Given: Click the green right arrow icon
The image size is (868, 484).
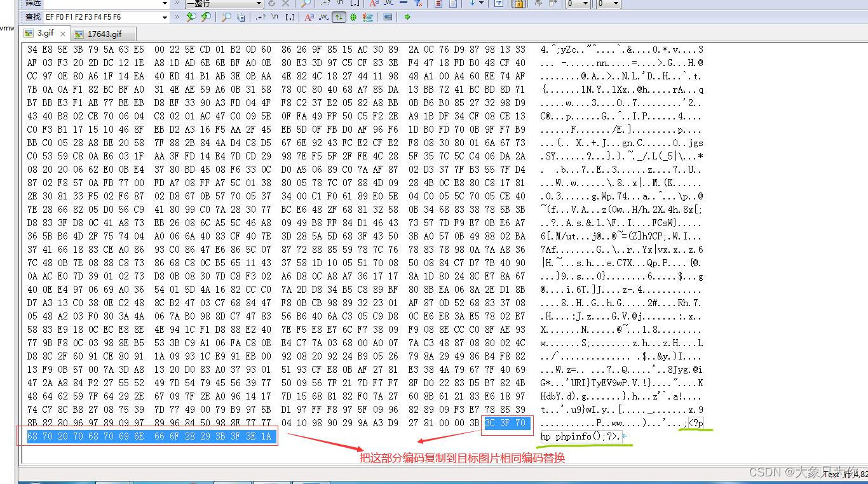Looking at the screenshot, I should click(x=407, y=17).
